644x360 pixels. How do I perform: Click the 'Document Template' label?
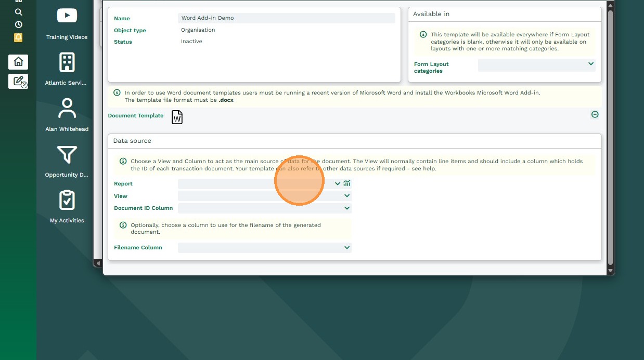click(136, 116)
